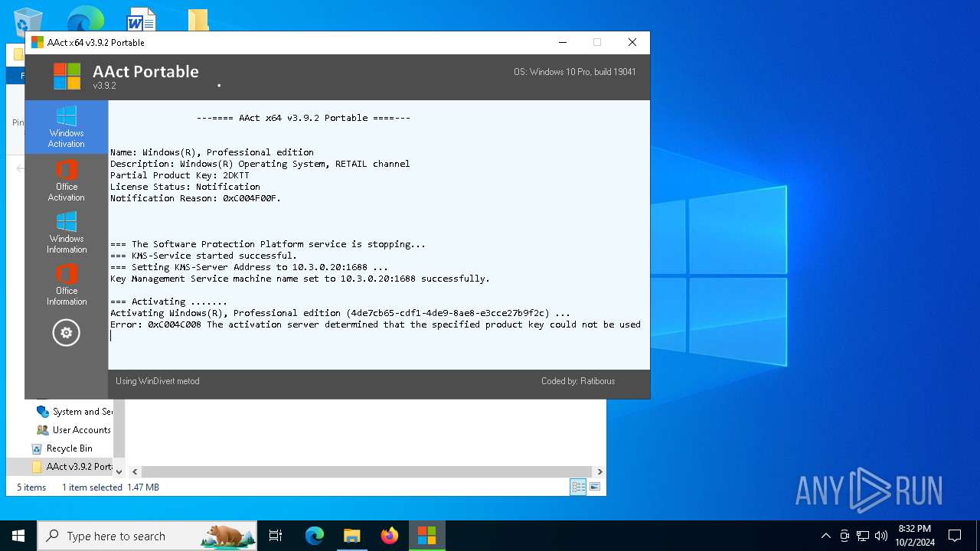Open the folder icon on desktop
This screenshot has height=551, width=980.
tap(198, 20)
